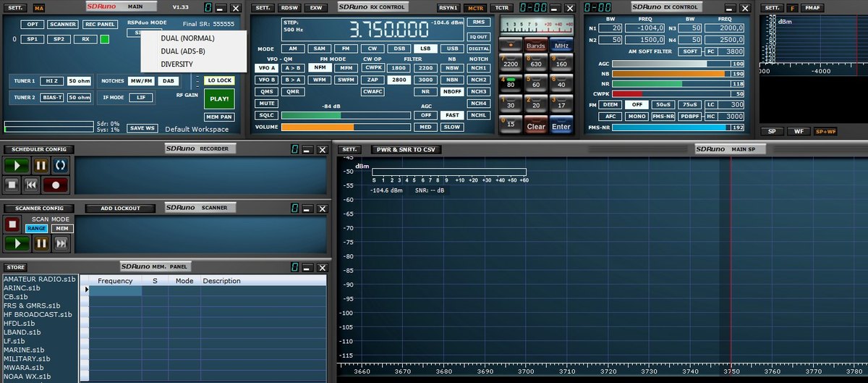
Task: Click the 3.750.000 frequency display
Action: click(x=388, y=30)
